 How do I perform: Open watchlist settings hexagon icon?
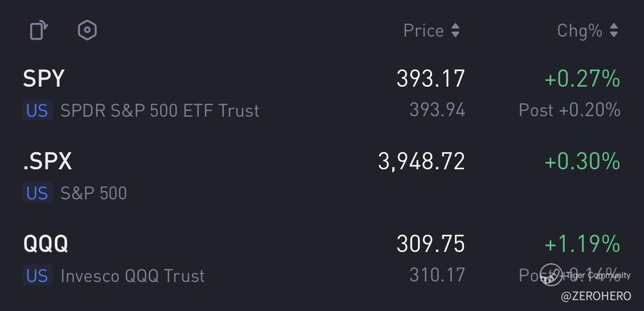tap(87, 31)
